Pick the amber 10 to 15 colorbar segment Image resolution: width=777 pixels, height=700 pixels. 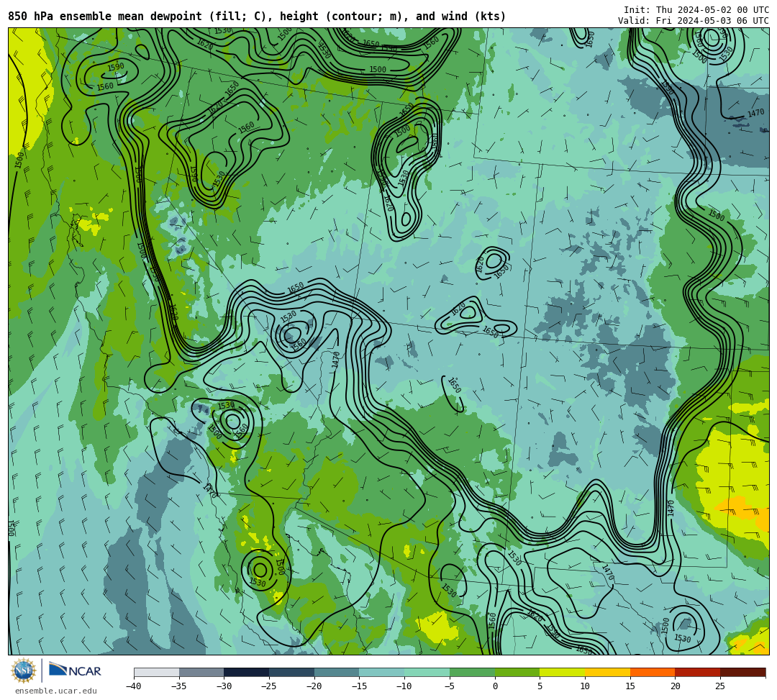tap(607, 673)
